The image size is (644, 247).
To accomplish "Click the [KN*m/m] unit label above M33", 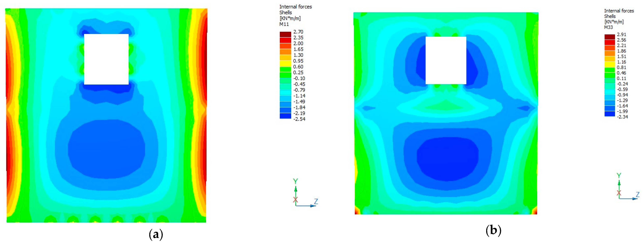I will tap(614, 22).
